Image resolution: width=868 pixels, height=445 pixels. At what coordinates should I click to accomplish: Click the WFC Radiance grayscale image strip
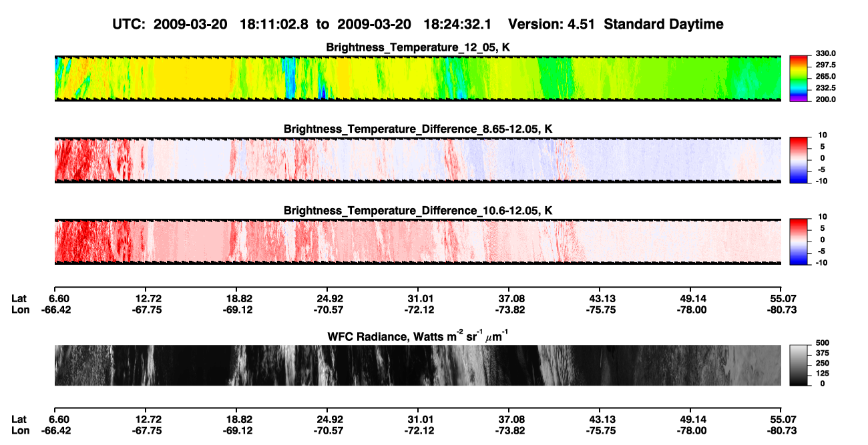click(417, 365)
